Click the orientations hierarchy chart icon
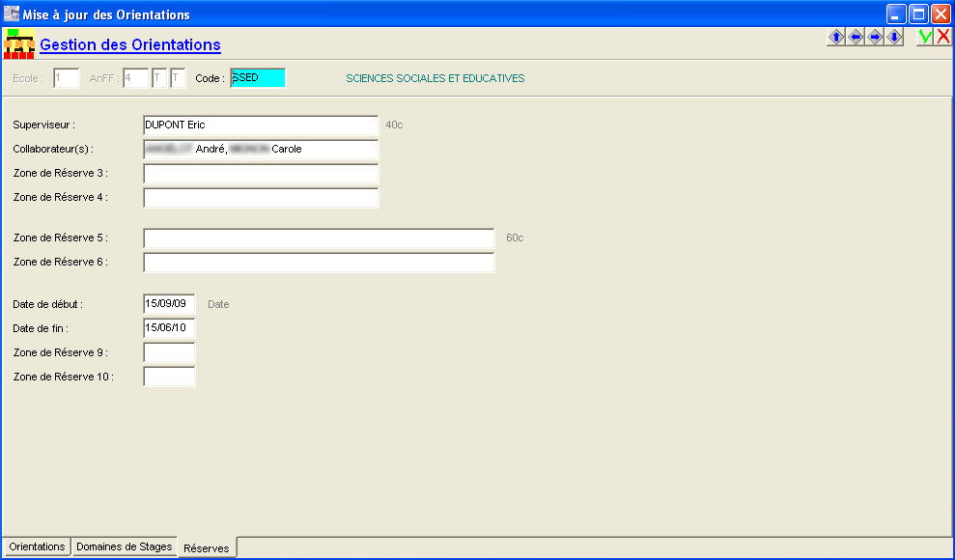This screenshot has width=955, height=560. (19, 43)
